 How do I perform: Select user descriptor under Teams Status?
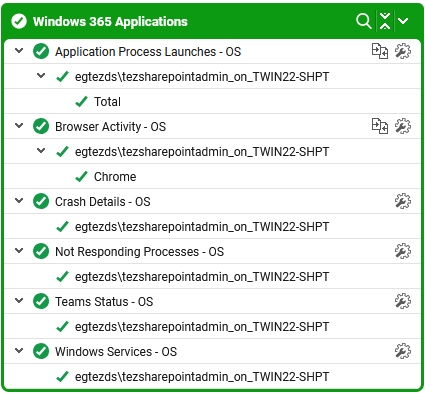(202, 327)
